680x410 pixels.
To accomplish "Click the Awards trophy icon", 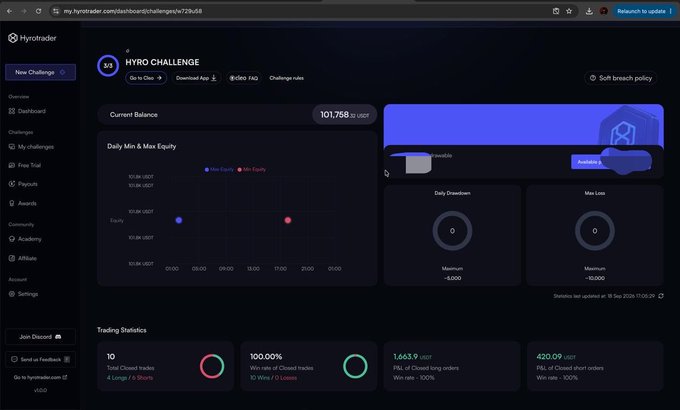I will pyautogui.click(x=12, y=203).
